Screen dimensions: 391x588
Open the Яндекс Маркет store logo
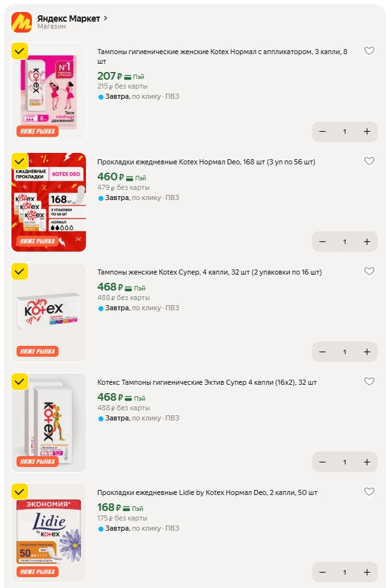tap(22, 22)
